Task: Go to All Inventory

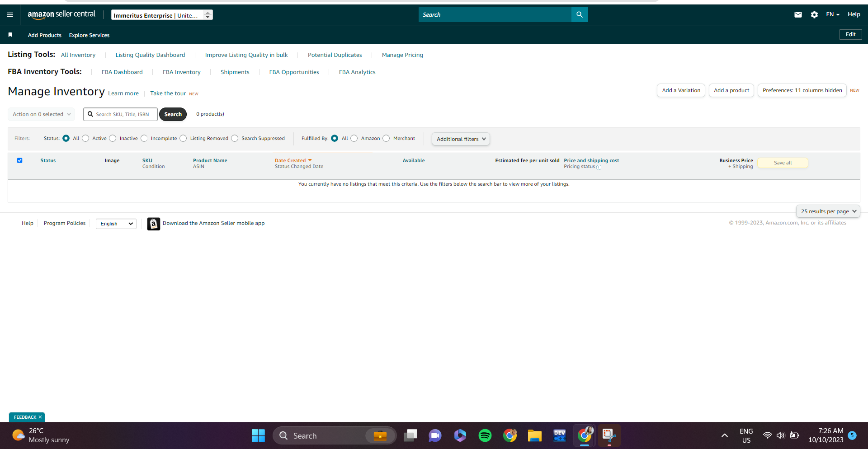Action: (78, 55)
